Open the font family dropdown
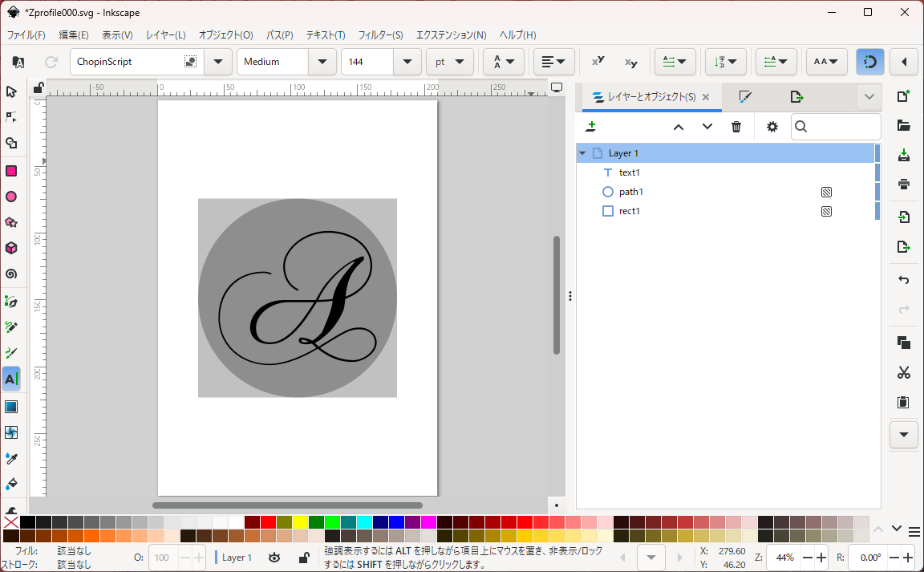Image resolution: width=924 pixels, height=572 pixels. pyautogui.click(x=218, y=61)
